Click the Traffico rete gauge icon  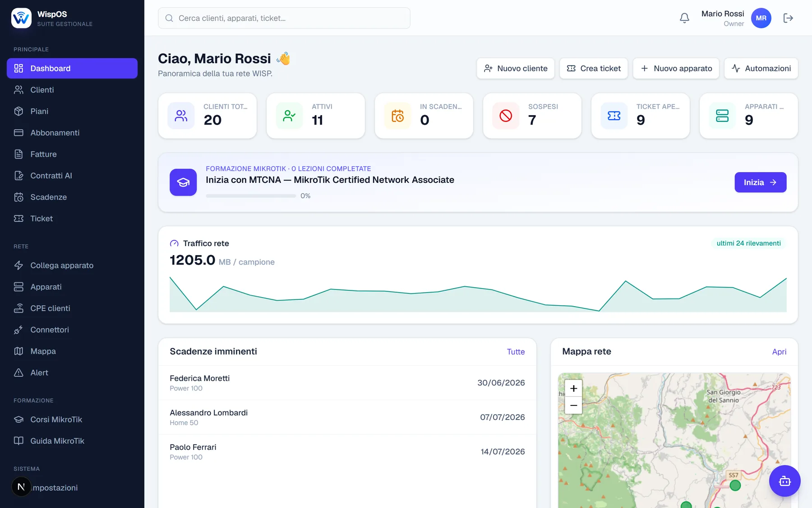[x=174, y=243]
